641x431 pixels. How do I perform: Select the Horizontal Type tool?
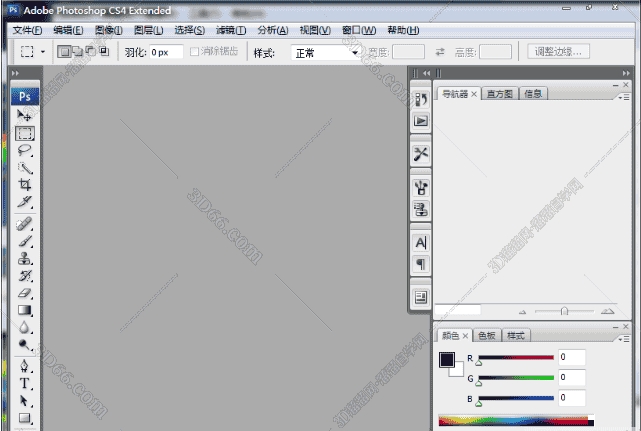[25, 383]
